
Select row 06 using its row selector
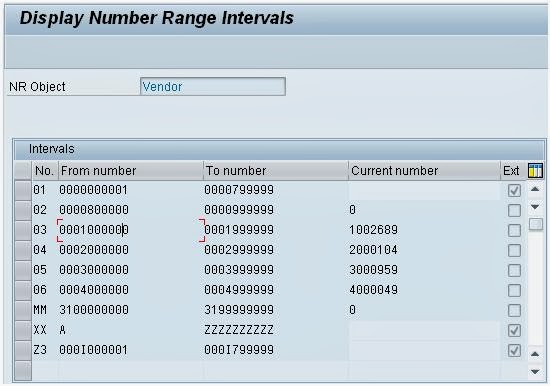click(23, 291)
